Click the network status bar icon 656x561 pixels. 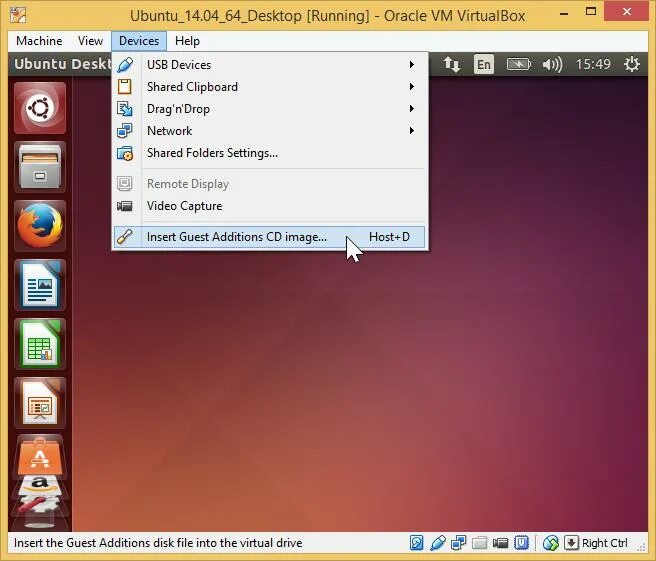[459, 543]
